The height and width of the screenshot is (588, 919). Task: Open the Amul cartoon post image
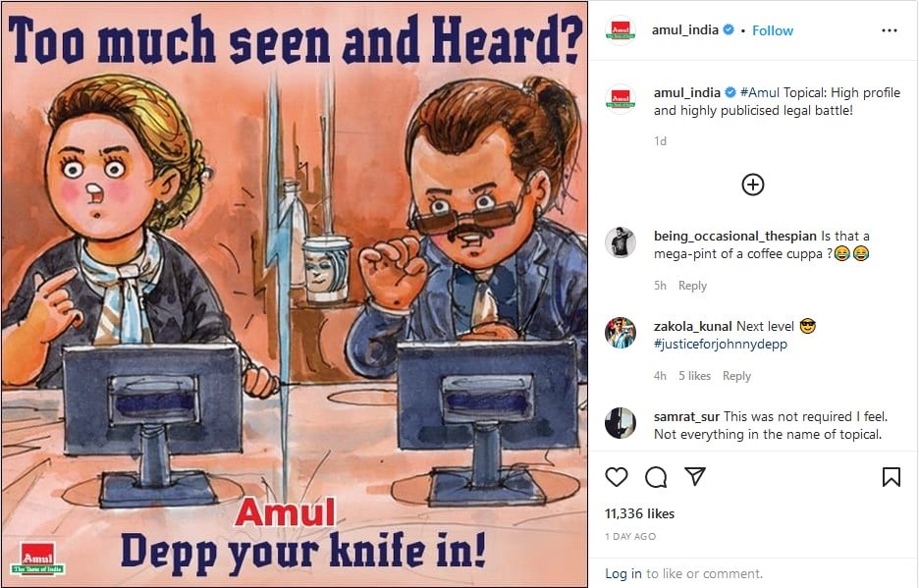[x=295, y=294]
